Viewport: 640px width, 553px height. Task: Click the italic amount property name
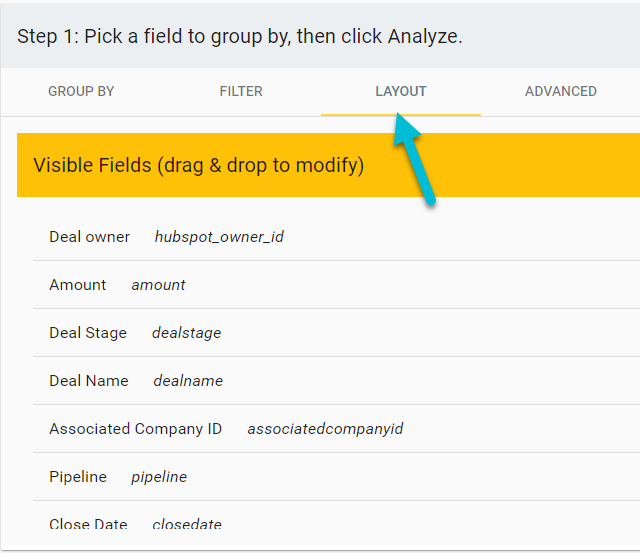point(158,285)
